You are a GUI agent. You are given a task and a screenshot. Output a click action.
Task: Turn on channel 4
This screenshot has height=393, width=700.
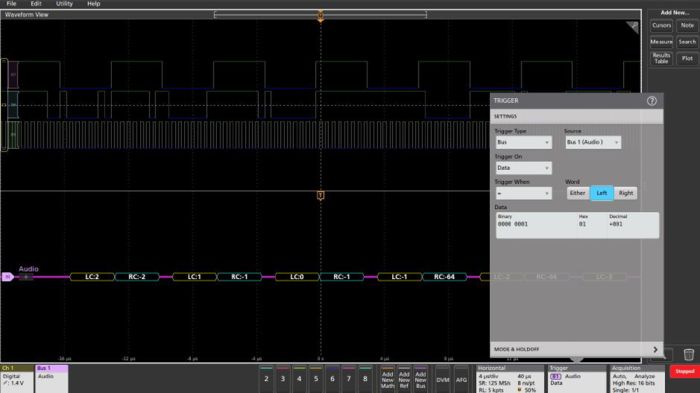click(x=299, y=379)
